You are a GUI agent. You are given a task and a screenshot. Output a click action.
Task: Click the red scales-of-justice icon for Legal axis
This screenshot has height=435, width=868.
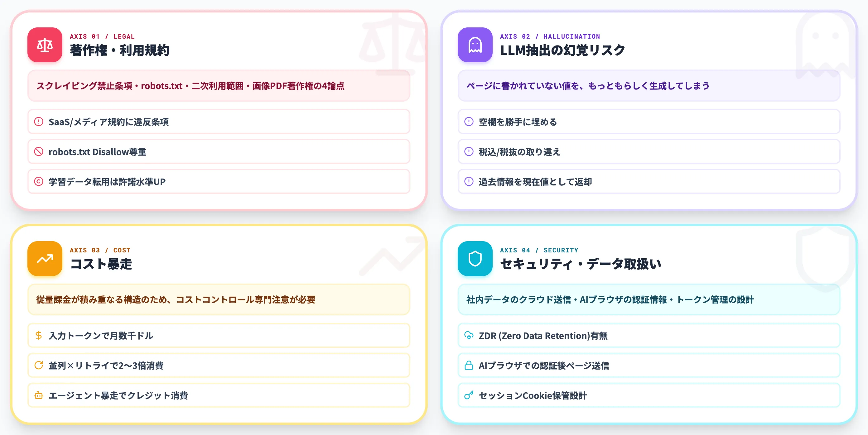[x=45, y=45]
